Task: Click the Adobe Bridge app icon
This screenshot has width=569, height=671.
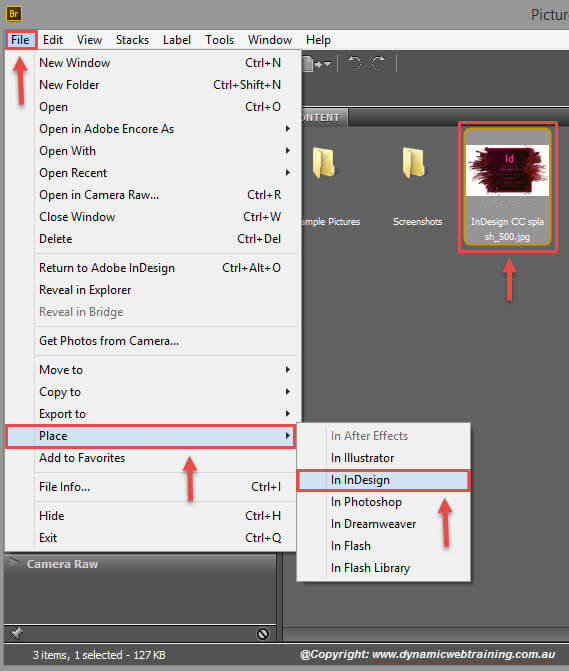Action: (14, 13)
